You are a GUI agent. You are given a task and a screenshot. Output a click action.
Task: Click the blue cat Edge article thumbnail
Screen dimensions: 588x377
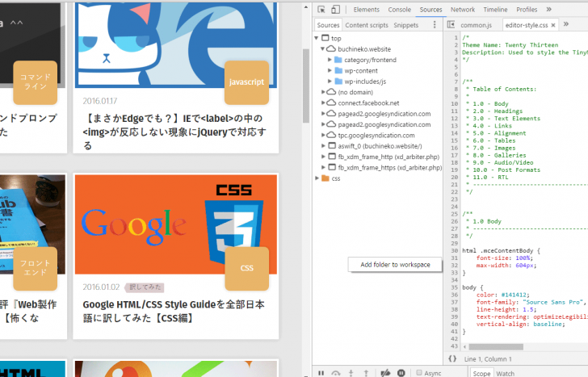pos(176,45)
